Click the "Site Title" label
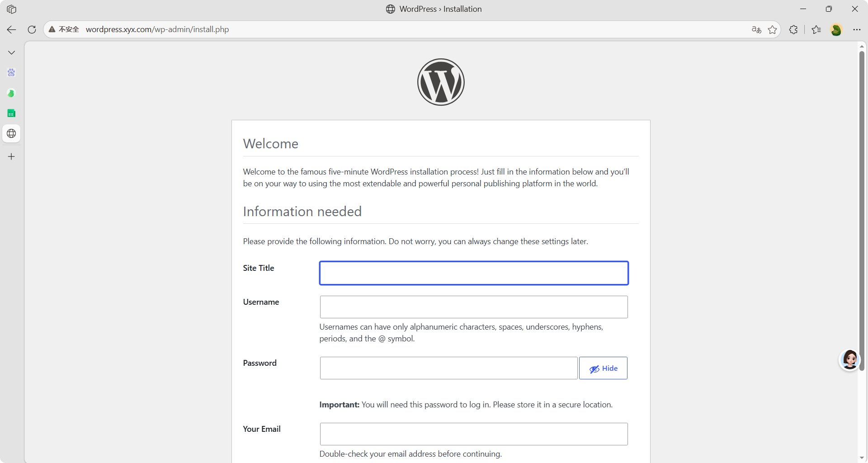868x463 pixels. [x=259, y=268]
